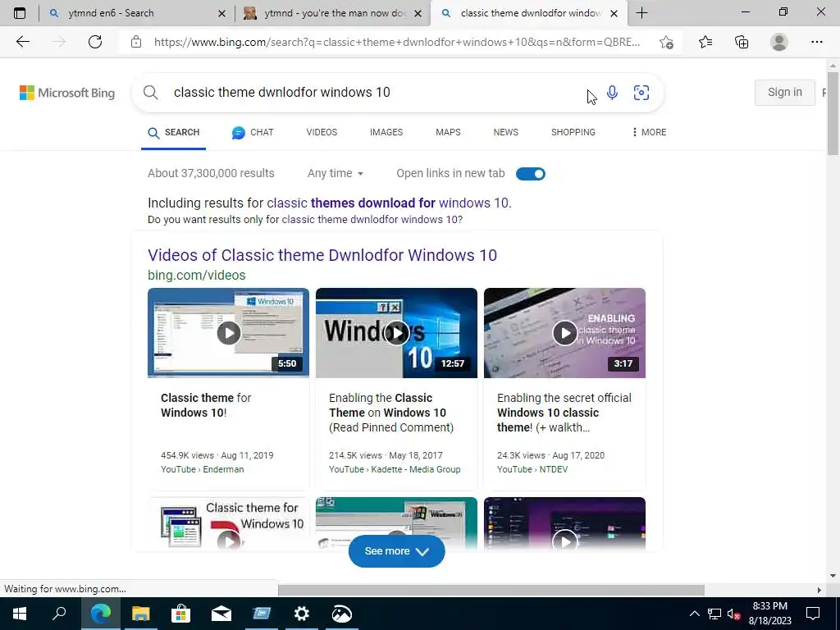Click the horizontal scrollbar thumb
The width and height of the screenshot is (840, 630).
pos(491,589)
